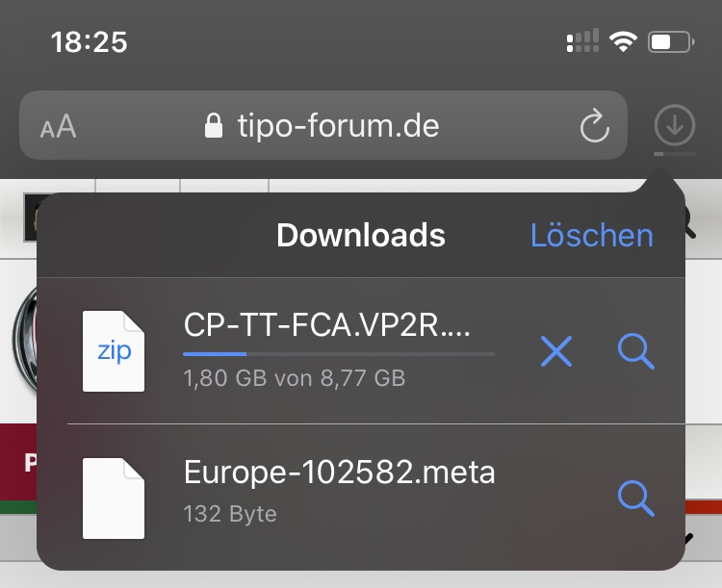Reveal Europe-102582.meta using its magnifier icon
Screen dimensions: 722x588
coord(635,497)
